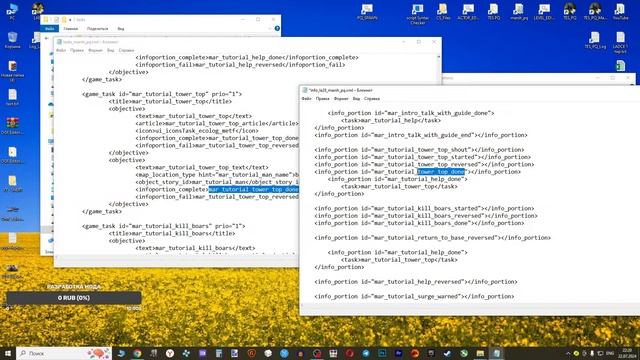Open Вид menu in info_la2t_marsh_pq Notepad
The width and height of the screenshot is (640, 360).
[x=356, y=98]
